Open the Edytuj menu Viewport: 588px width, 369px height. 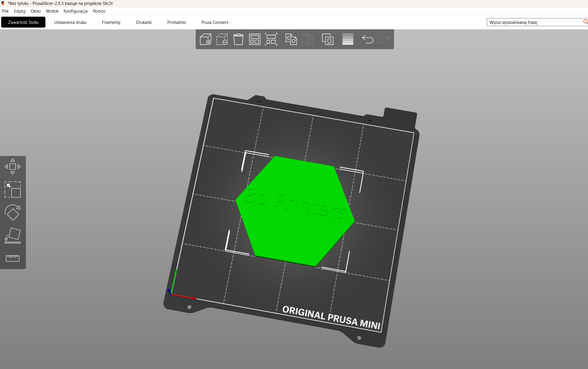pos(20,11)
